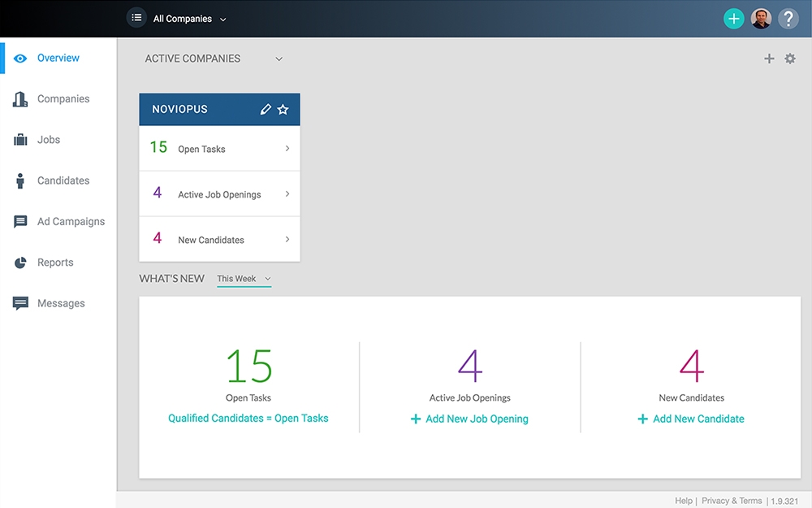The image size is (812, 508).
Task: Expand the All Companies dropdown
Action: (x=190, y=19)
